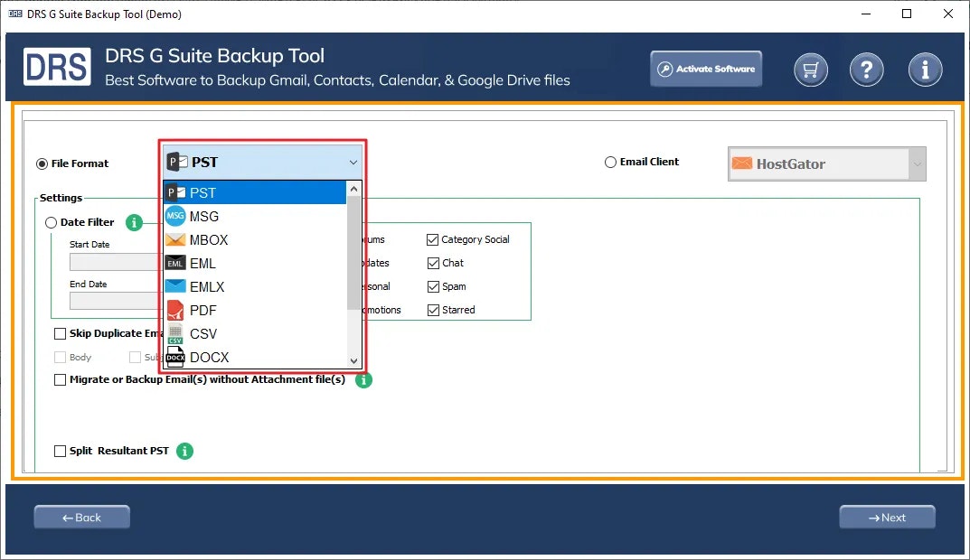Click the info icon next to Date Filter

click(x=134, y=222)
